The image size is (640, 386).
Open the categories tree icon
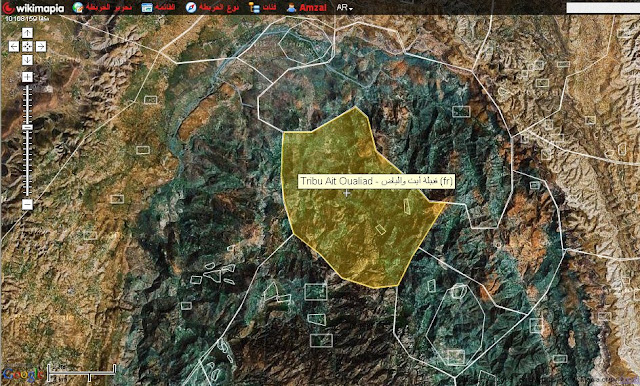pyautogui.click(x=254, y=7)
